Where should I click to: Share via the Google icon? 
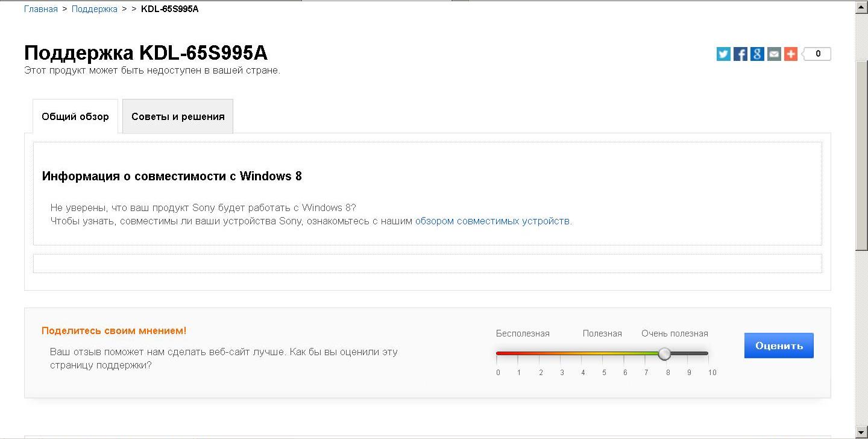coord(757,54)
